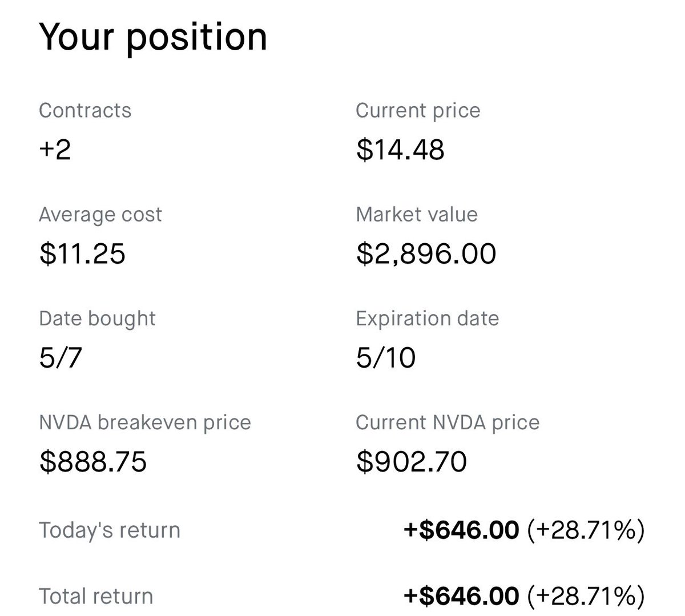Tap the Contracts label

coord(85,110)
